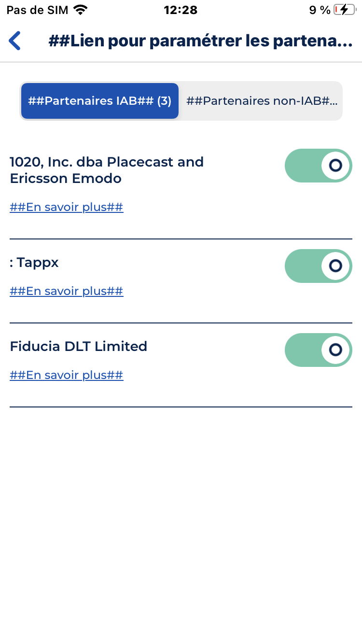Tap the battery charging icon
362x644 pixels.
[344, 10]
